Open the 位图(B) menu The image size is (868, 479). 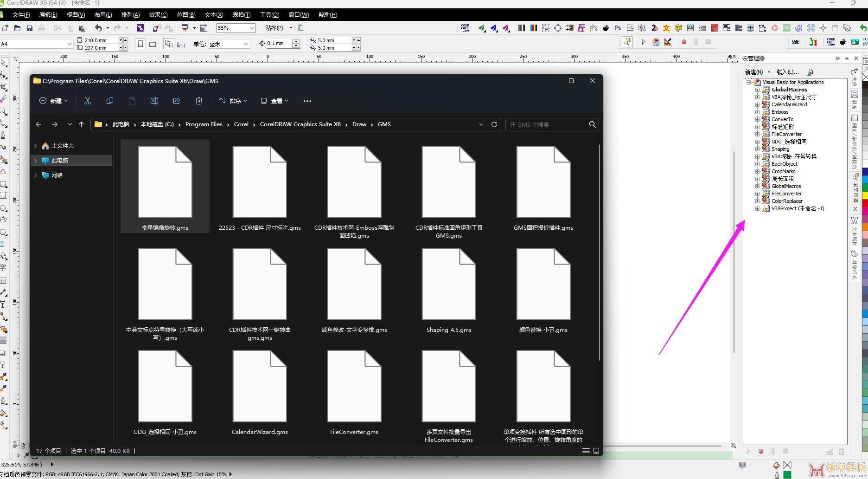click(x=186, y=15)
